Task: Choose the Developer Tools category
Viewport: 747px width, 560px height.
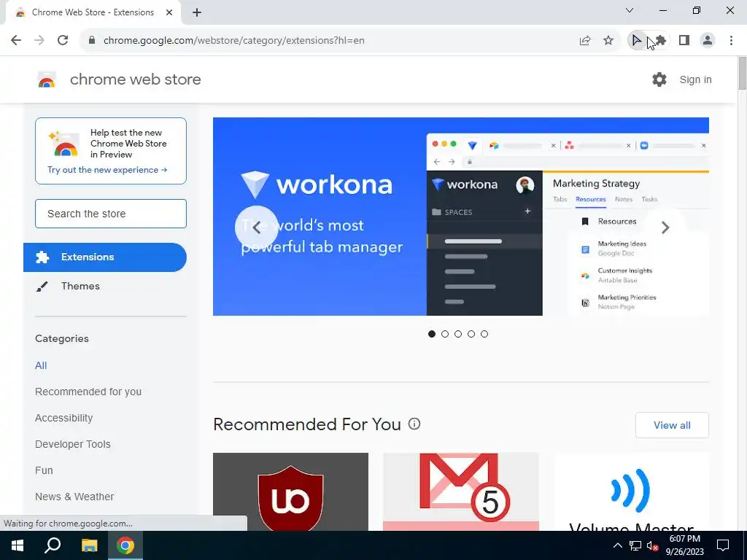Action: click(x=73, y=444)
